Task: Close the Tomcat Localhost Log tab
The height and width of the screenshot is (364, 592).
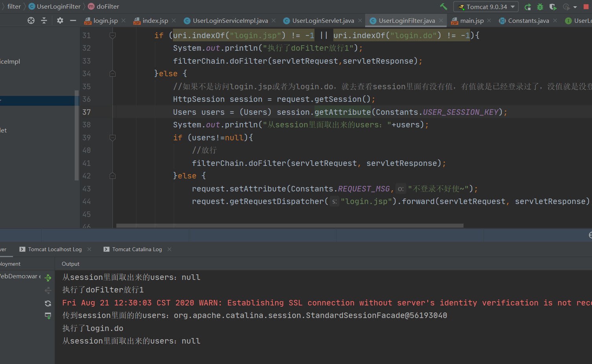Action: click(x=89, y=249)
